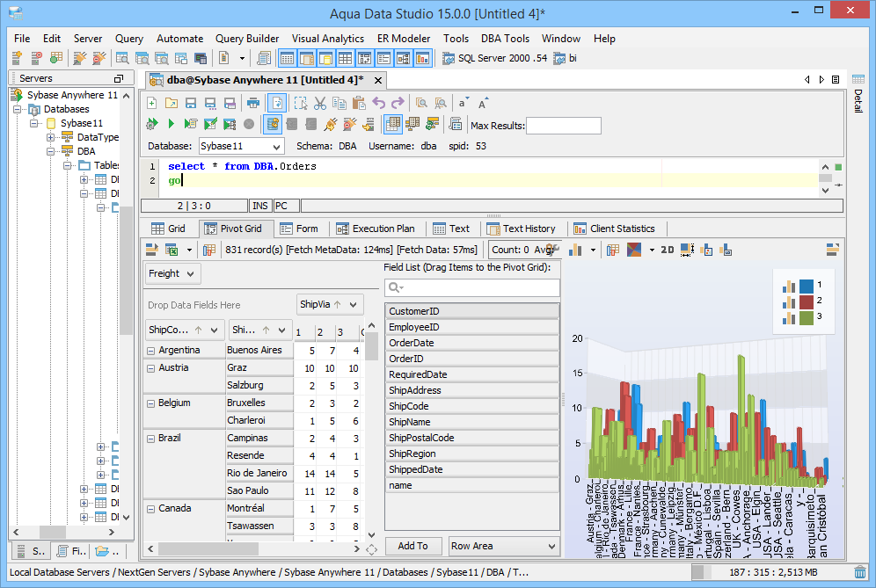The image size is (876, 588).
Task: Collapse the Brazil row group
Action: click(151, 439)
